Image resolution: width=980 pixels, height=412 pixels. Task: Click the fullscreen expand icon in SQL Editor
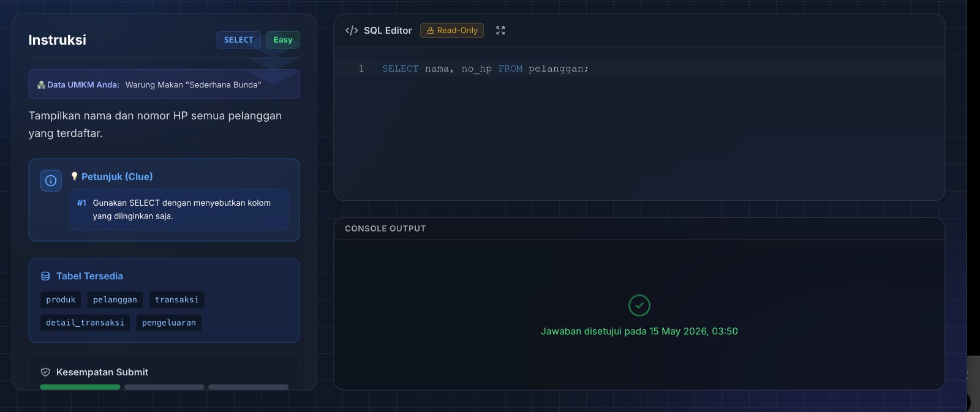500,31
